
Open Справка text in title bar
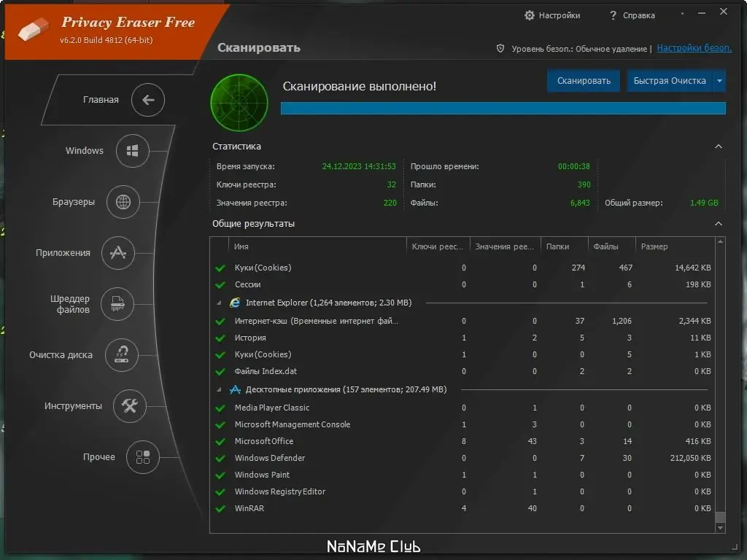tap(639, 16)
